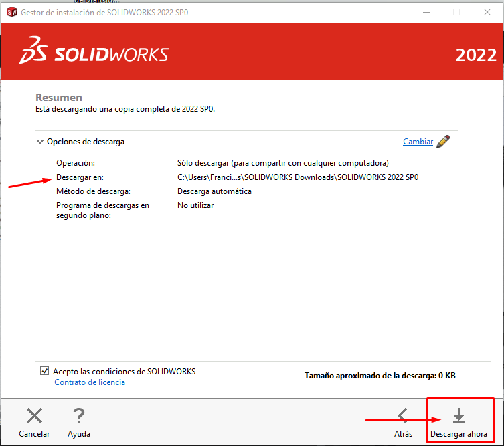Viewport: 504px width, 446px height.
Task: Click the Resumen heading
Action: click(x=59, y=98)
